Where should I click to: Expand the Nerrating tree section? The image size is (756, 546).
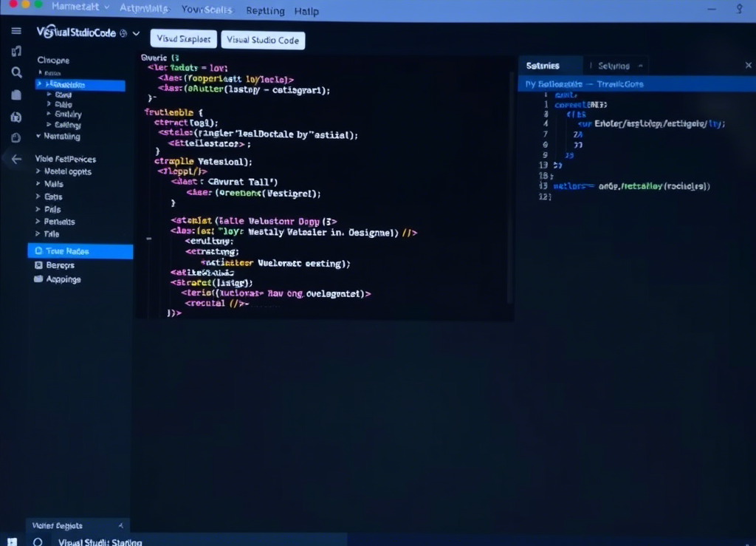38,136
